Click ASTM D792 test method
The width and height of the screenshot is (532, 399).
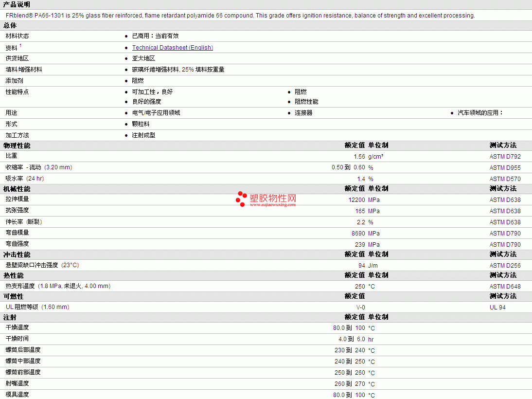point(505,157)
